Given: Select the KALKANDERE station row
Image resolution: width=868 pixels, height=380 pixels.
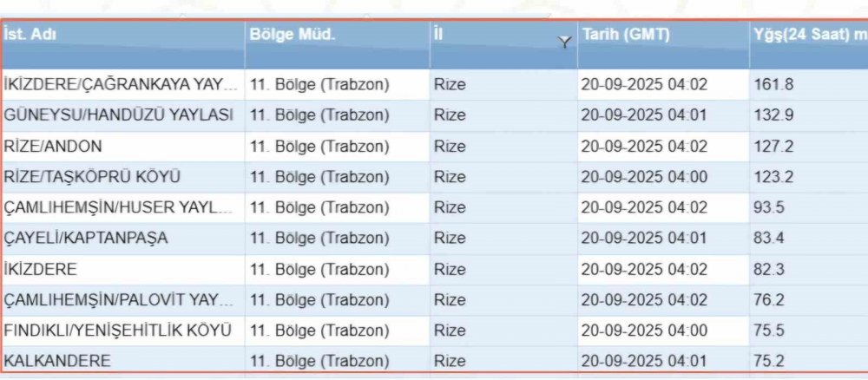Looking at the screenshot, I should (57, 361).
